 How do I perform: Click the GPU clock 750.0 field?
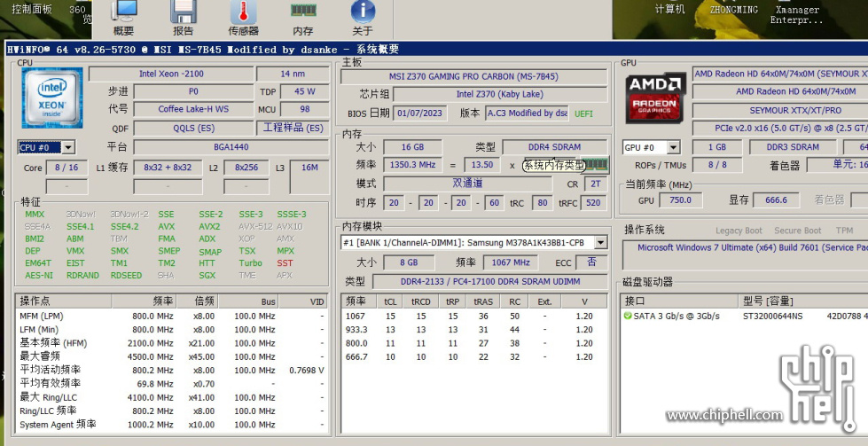(680, 200)
